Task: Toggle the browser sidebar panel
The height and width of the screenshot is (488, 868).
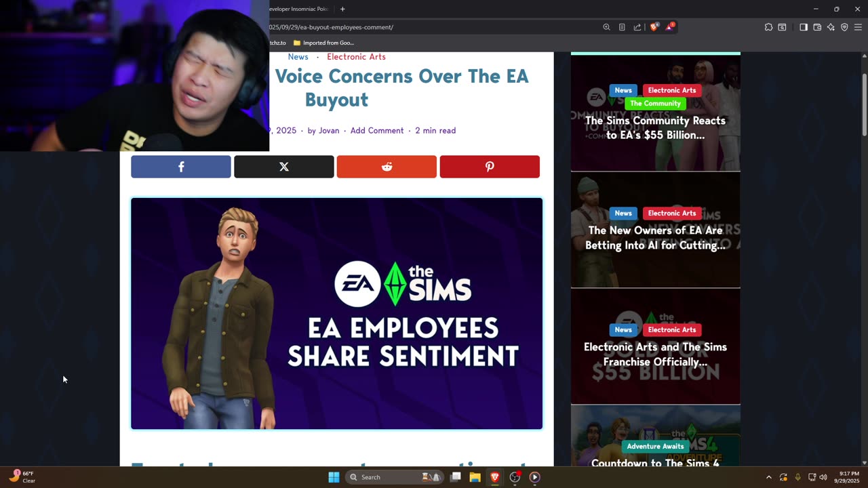Action: pyautogui.click(x=804, y=27)
